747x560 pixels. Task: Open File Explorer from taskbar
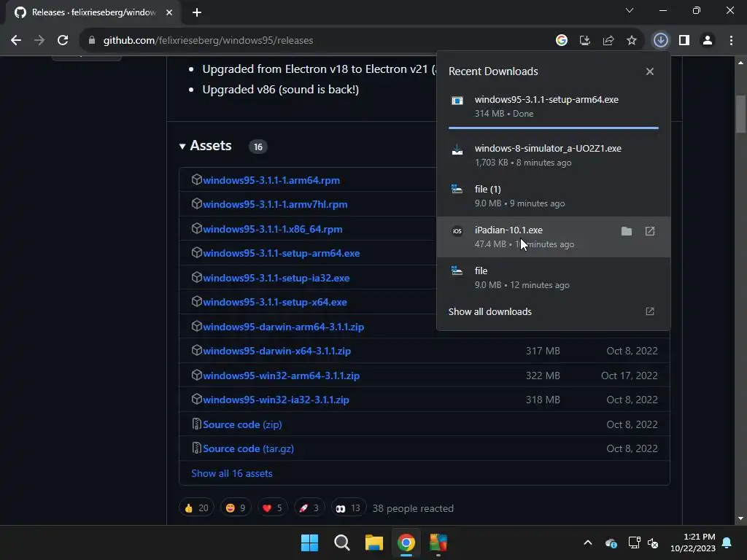tap(374, 542)
